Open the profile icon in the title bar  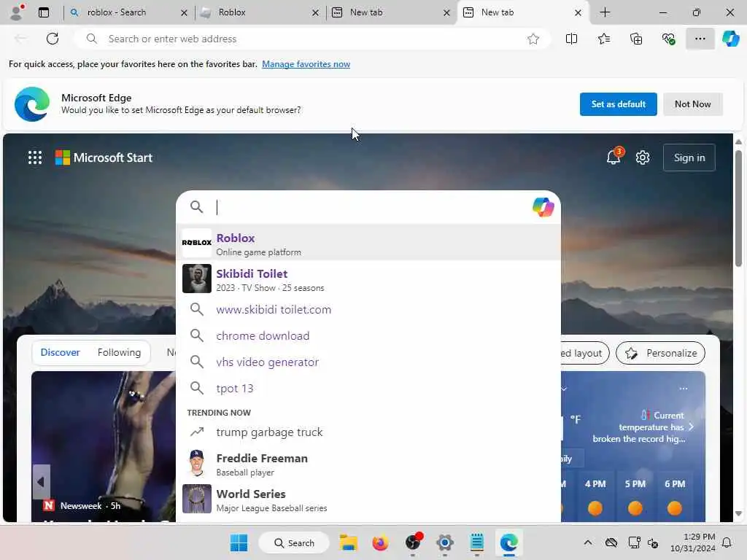(18, 12)
